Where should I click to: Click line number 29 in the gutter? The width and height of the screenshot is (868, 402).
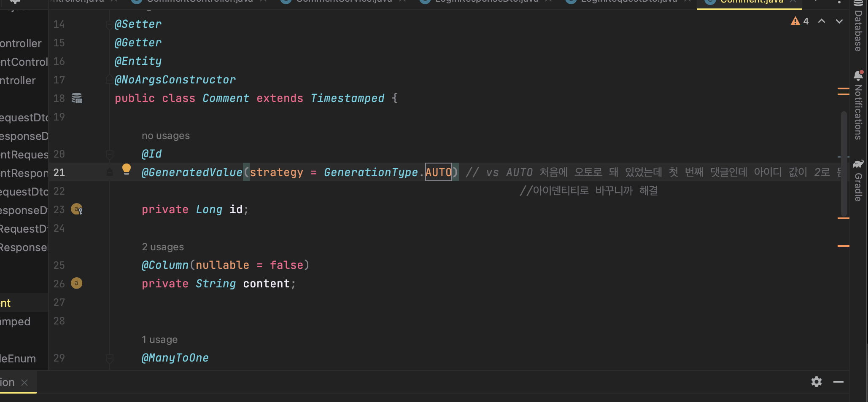[x=59, y=358]
